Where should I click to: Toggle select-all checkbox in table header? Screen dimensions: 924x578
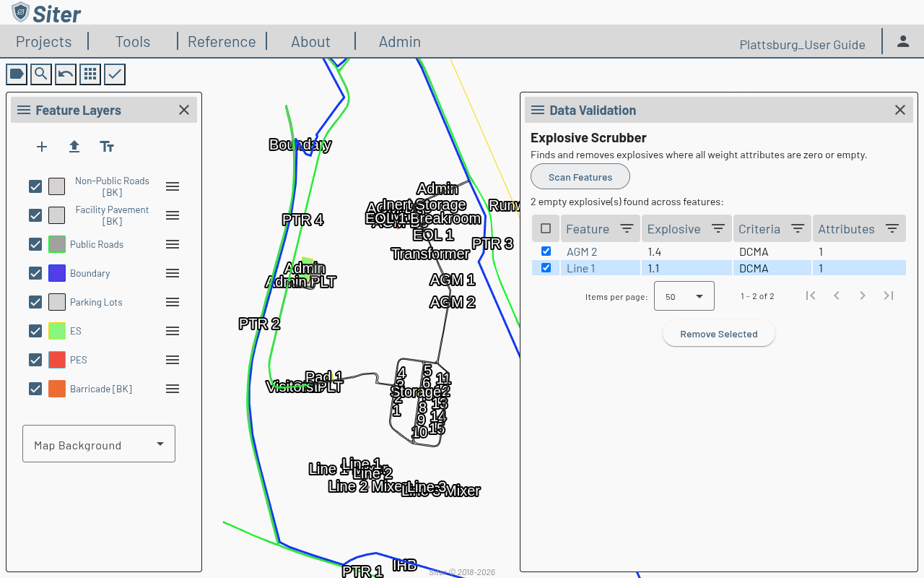click(546, 228)
